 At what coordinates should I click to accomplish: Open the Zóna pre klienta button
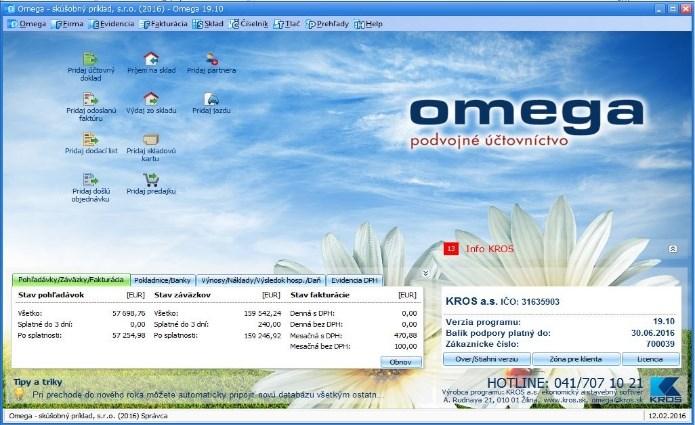[x=576, y=359]
